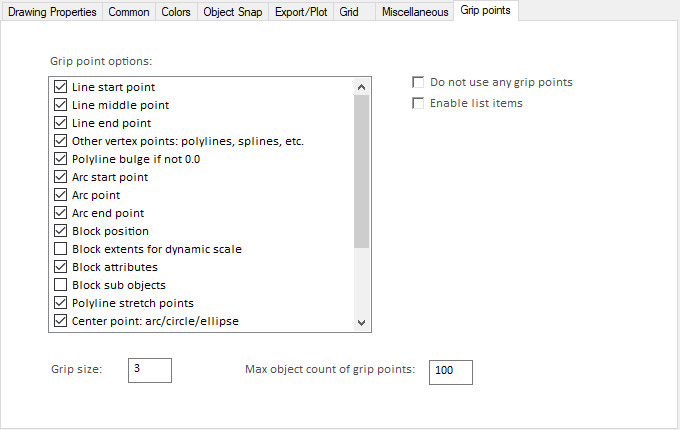Switch to the Drawing Properties tab
Screen dimensions: 680x430
[x=52, y=12]
